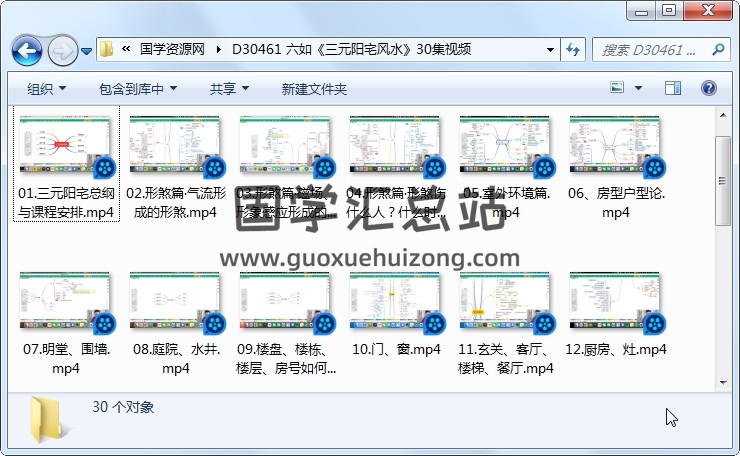This screenshot has width=740, height=456.
Task: Open Help with the question mark icon
Action: tap(708, 88)
